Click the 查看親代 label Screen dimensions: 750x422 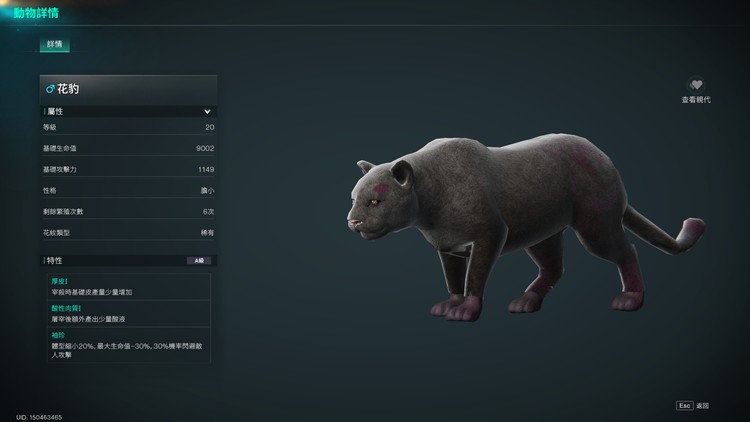(x=696, y=100)
